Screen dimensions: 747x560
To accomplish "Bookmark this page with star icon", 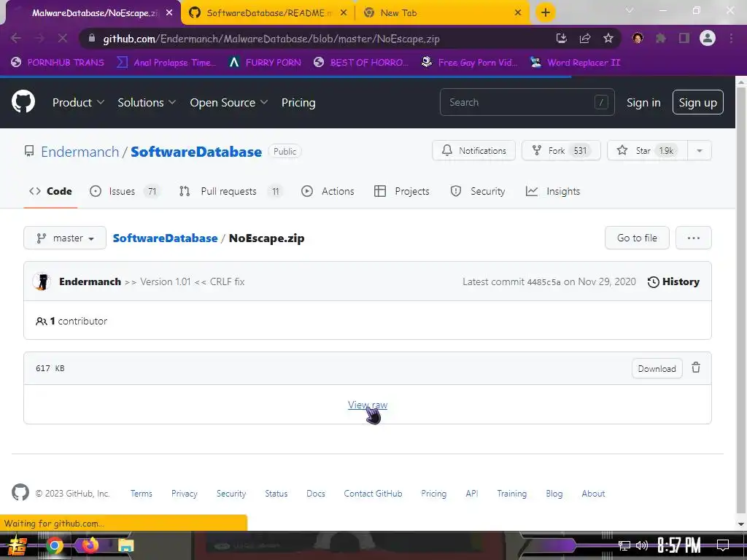I will 608,38.
